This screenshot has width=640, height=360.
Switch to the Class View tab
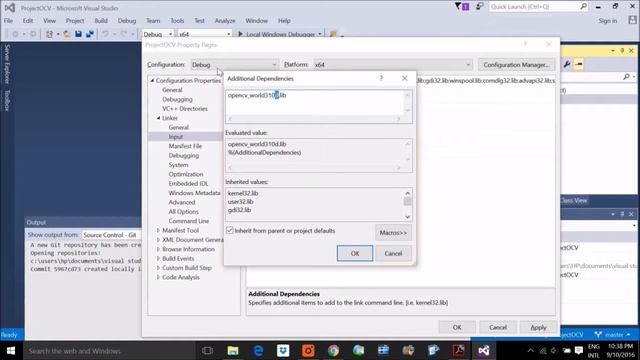coord(573,200)
